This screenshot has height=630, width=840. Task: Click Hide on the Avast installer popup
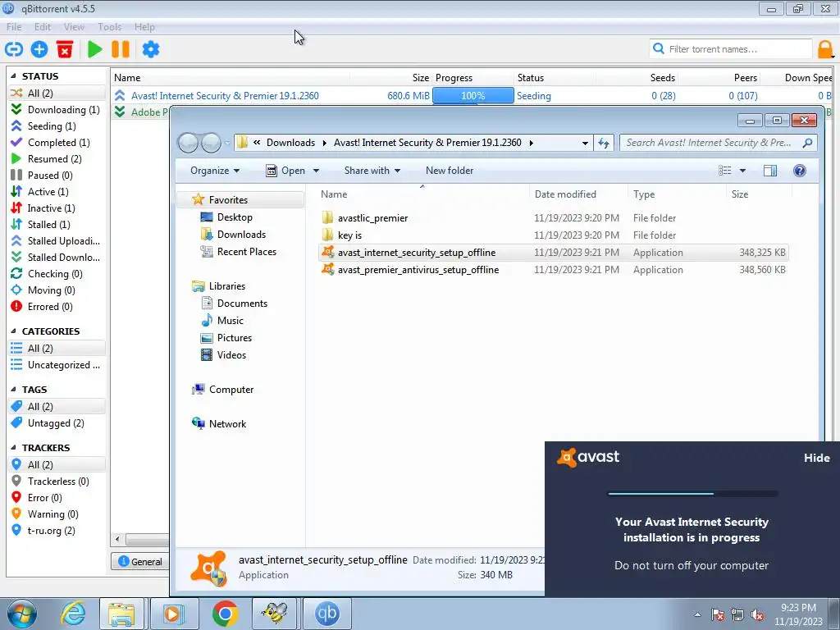[816, 458]
